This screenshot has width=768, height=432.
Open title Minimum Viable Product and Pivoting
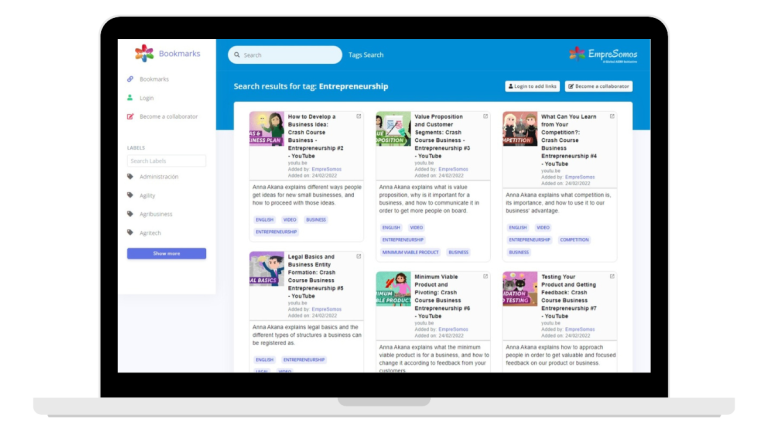click(x=442, y=296)
